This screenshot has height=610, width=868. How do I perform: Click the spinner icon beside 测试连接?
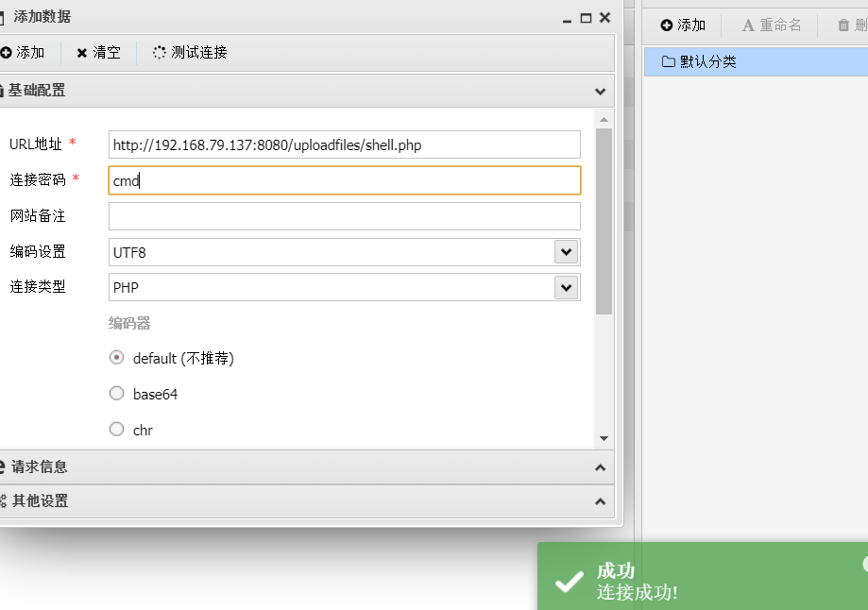point(159,53)
